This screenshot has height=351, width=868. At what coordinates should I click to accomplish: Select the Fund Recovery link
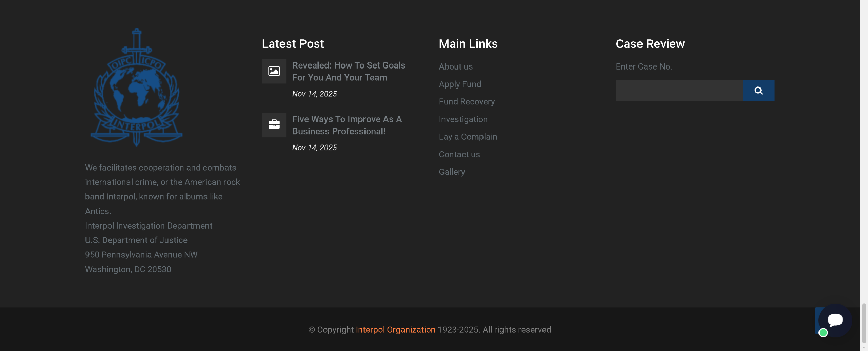[x=467, y=102]
